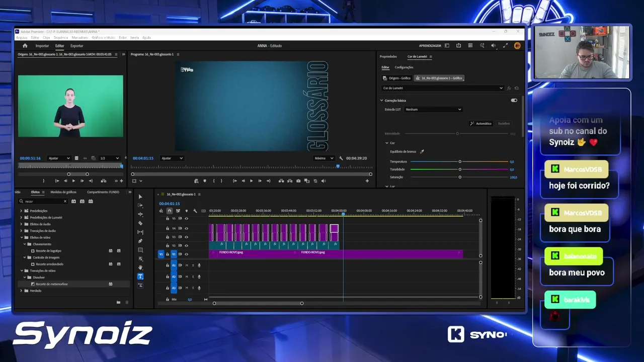The image size is (644, 362).
Task: Click the effects search input field
Action: (43, 201)
